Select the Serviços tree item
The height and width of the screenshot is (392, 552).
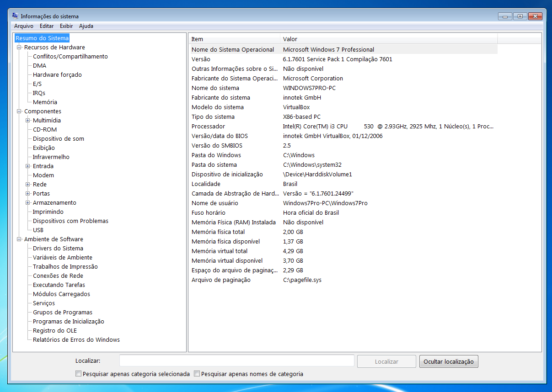point(44,303)
